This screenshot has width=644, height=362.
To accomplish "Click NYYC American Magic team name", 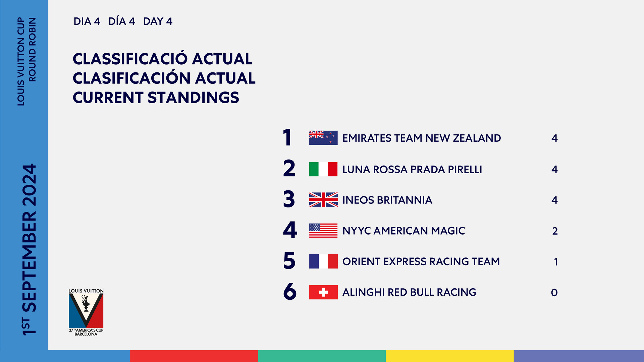I will click(404, 231).
